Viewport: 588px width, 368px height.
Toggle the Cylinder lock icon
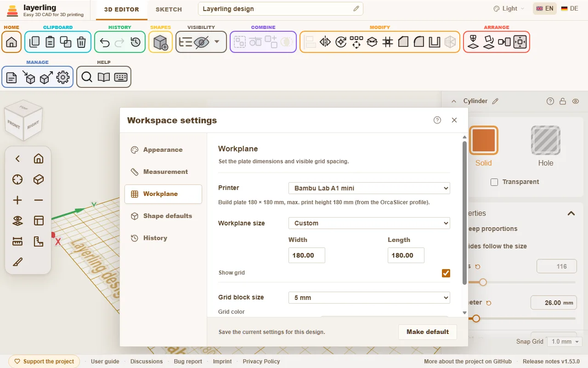[563, 101]
